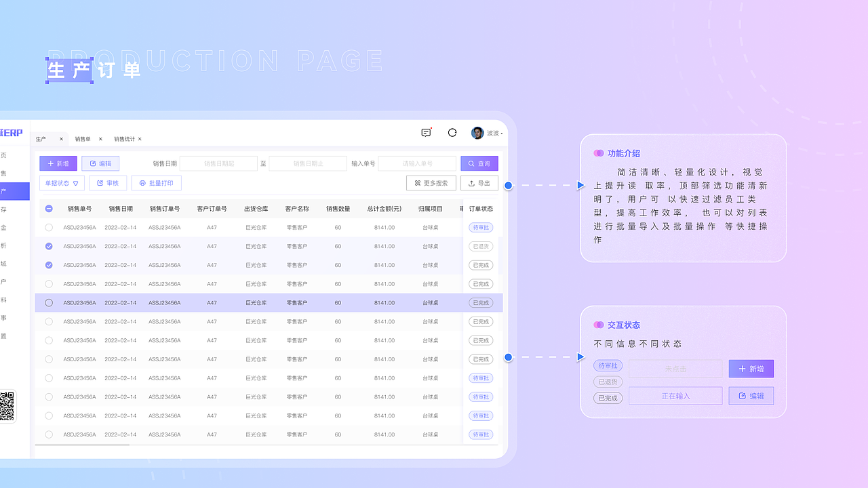
Task: Click the 客户名称 column header
Action: pos(297,209)
